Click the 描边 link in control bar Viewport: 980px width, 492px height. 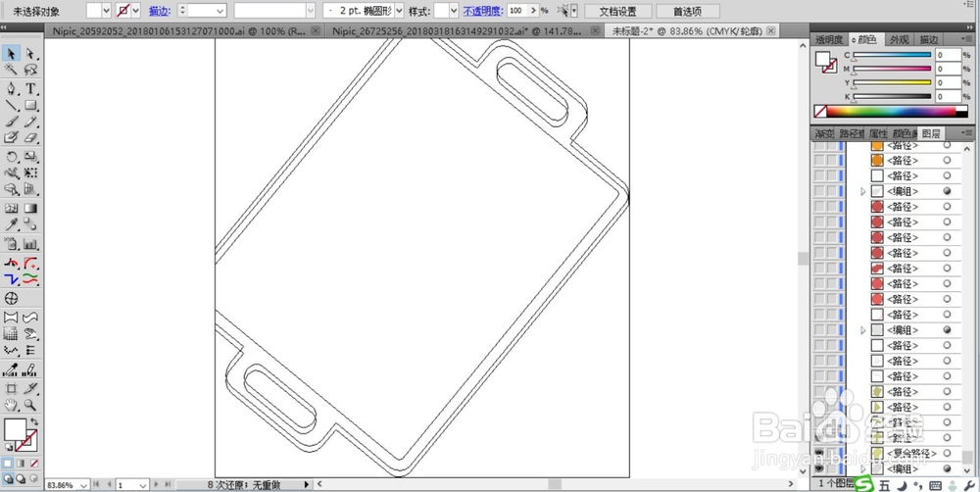tap(159, 11)
